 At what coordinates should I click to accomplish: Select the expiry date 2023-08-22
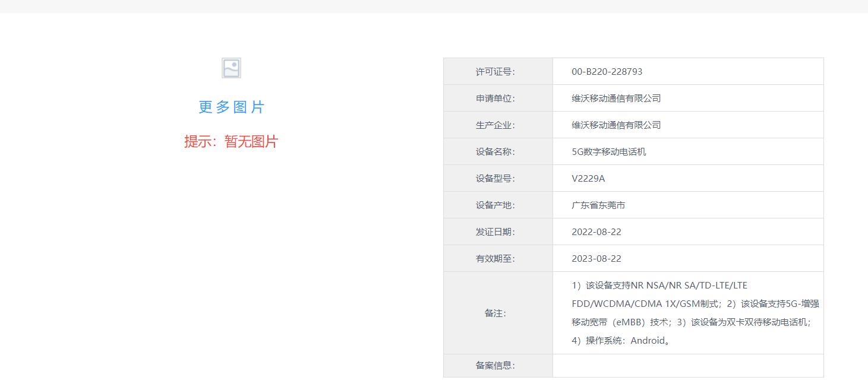click(x=596, y=258)
